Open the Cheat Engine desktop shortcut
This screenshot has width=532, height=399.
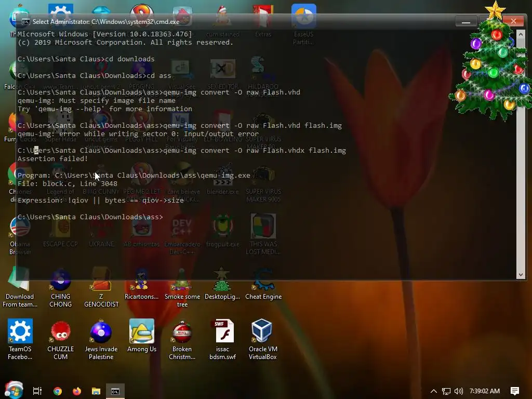(x=263, y=284)
